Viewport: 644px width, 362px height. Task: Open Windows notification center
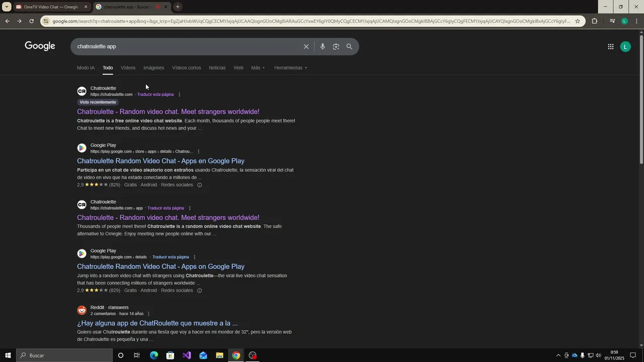[x=633, y=355]
